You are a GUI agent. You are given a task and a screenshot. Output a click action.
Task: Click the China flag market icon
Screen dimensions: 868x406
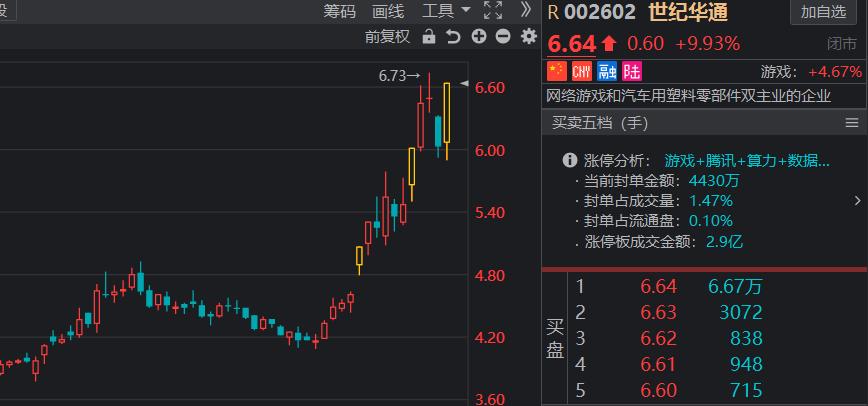coord(557,71)
